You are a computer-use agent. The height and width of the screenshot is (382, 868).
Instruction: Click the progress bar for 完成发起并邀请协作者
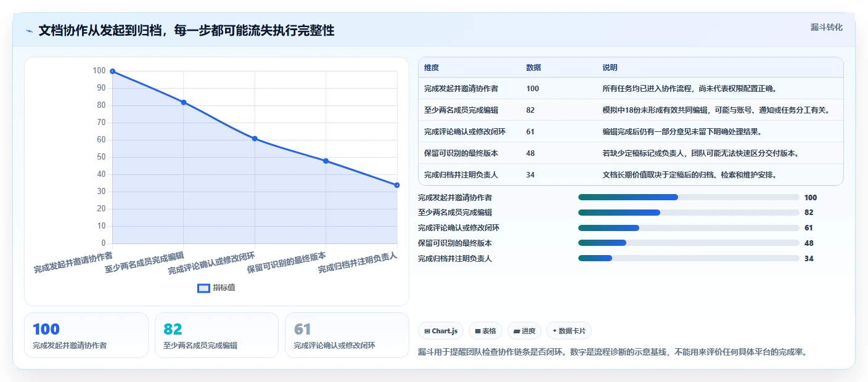[x=689, y=197]
